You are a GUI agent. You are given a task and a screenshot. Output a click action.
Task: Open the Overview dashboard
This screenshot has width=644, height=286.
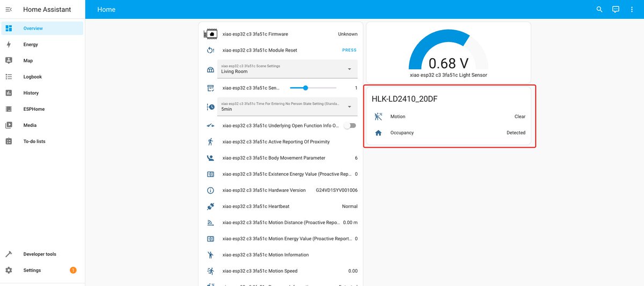pyautogui.click(x=42, y=28)
